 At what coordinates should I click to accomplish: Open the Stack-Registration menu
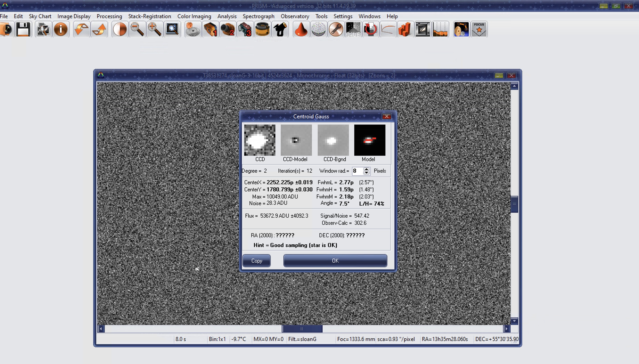(x=150, y=16)
